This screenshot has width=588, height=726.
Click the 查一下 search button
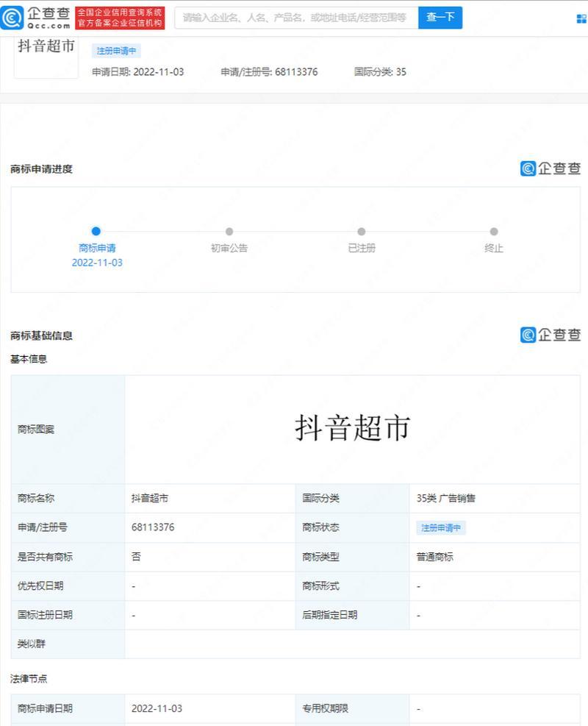click(x=440, y=18)
